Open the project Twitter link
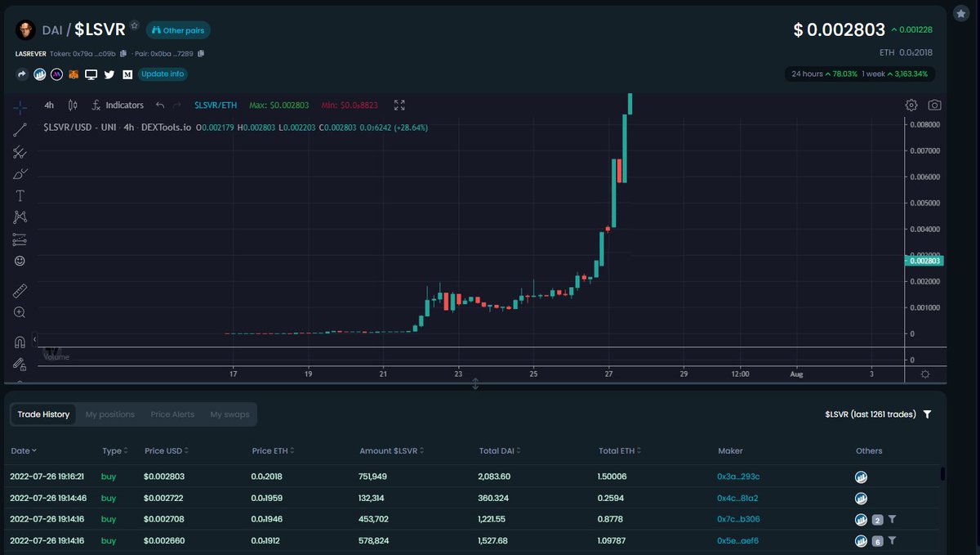This screenshot has height=555, width=980. (x=109, y=74)
